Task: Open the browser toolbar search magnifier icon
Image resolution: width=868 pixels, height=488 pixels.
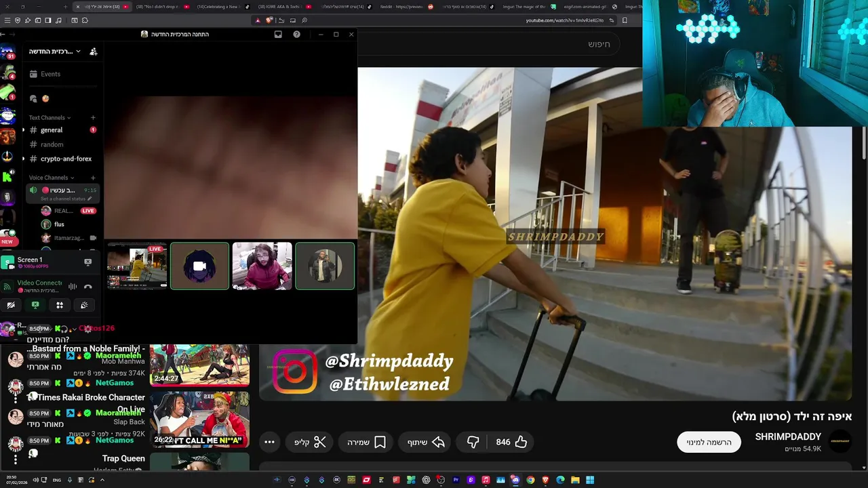Action: pyautogui.click(x=304, y=20)
